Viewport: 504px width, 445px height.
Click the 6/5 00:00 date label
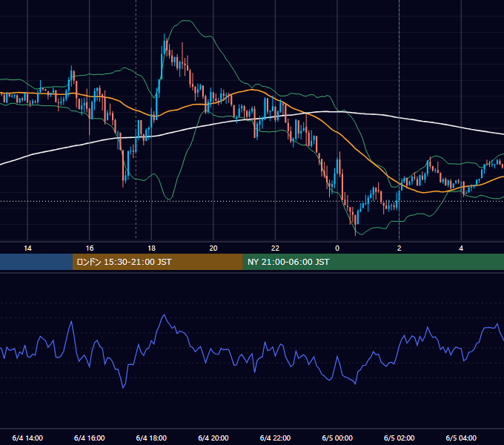tap(337, 438)
